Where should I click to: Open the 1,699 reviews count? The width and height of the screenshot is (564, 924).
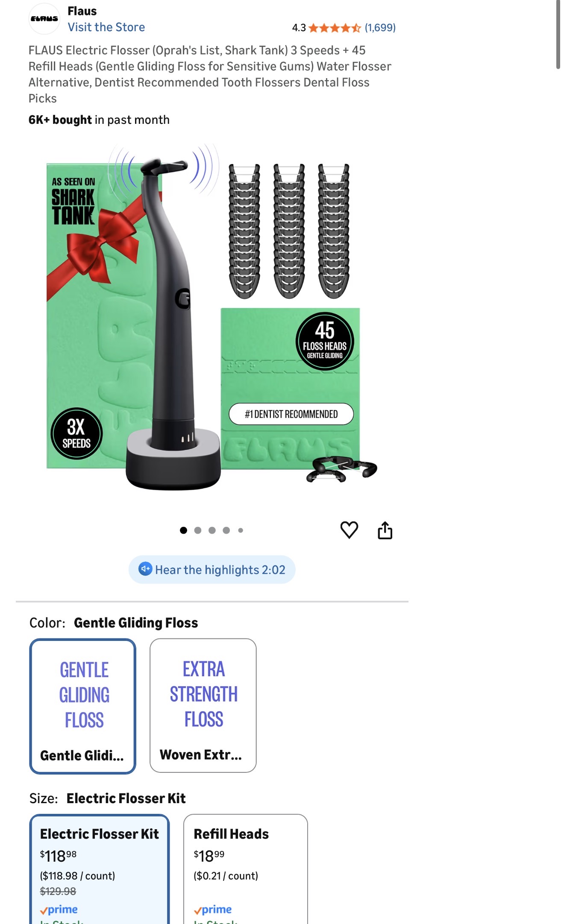pos(380,28)
